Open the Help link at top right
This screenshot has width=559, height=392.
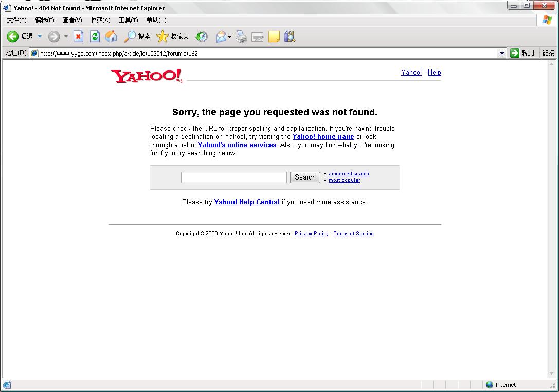click(434, 72)
